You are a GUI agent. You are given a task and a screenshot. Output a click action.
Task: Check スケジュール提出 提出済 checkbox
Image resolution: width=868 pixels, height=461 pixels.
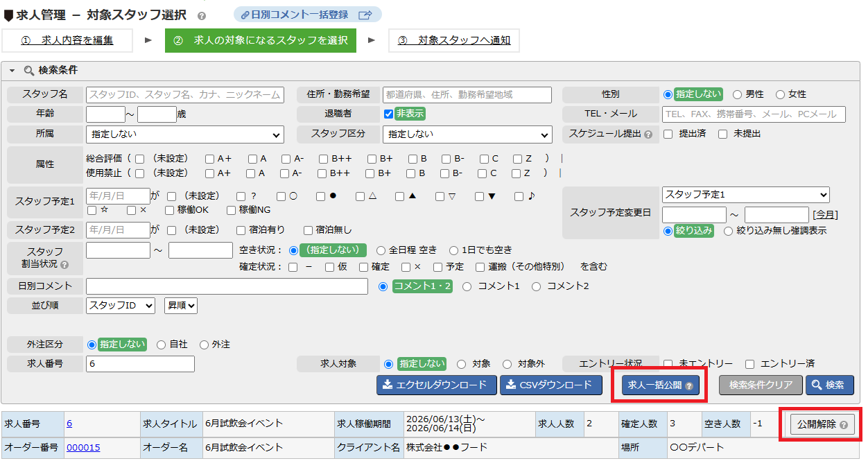click(x=668, y=134)
